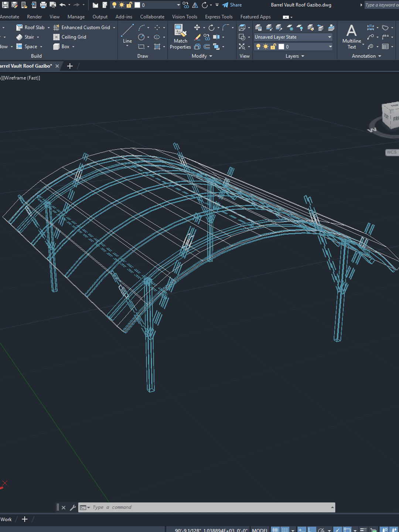Open the Layer Properties Manager
Image resolution: width=399 pixels, height=532 pixels.
258,28
